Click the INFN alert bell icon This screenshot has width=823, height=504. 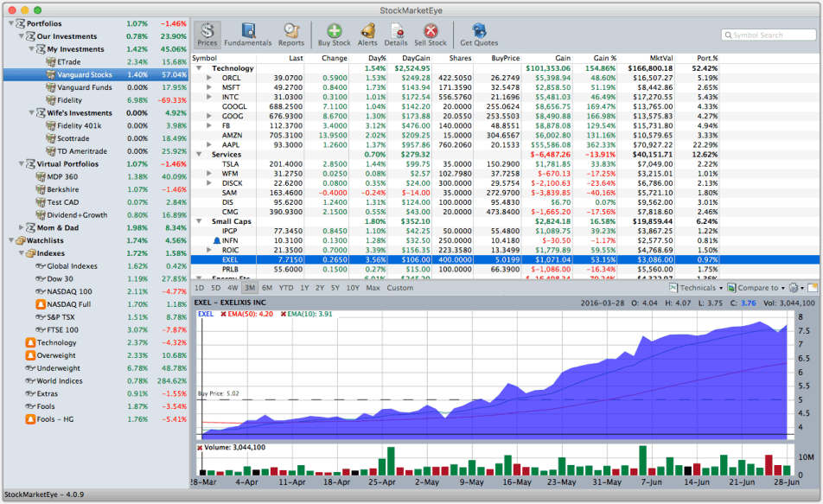[217, 240]
